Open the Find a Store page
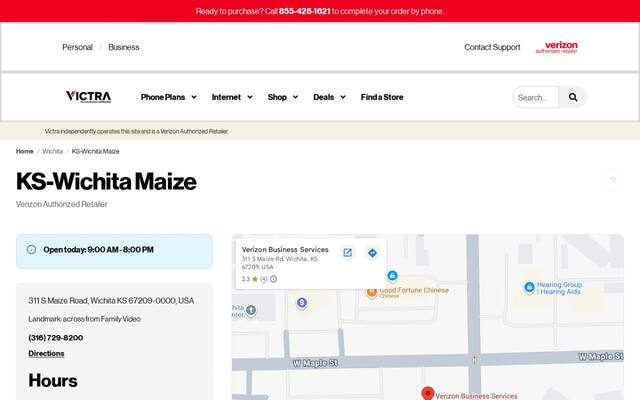This screenshot has width=640, height=400. pos(382,97)
